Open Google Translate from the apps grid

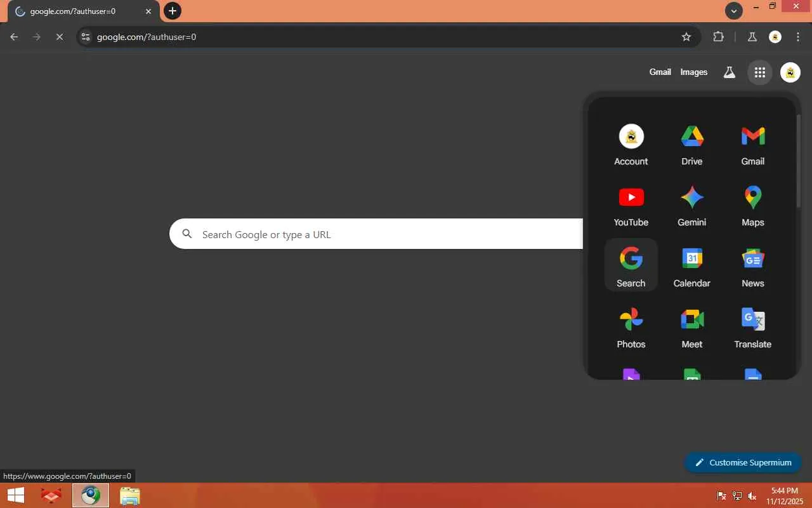(x=752, y=328)
